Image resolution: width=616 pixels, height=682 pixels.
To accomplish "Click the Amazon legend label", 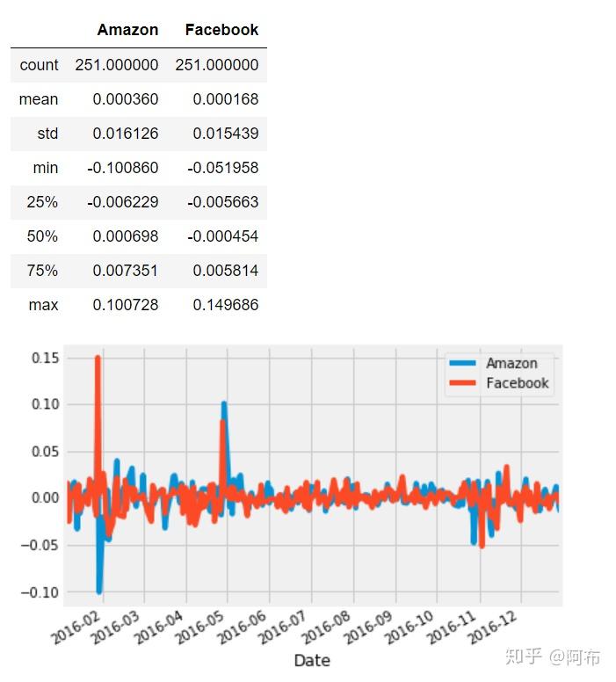I will point(511,363).
